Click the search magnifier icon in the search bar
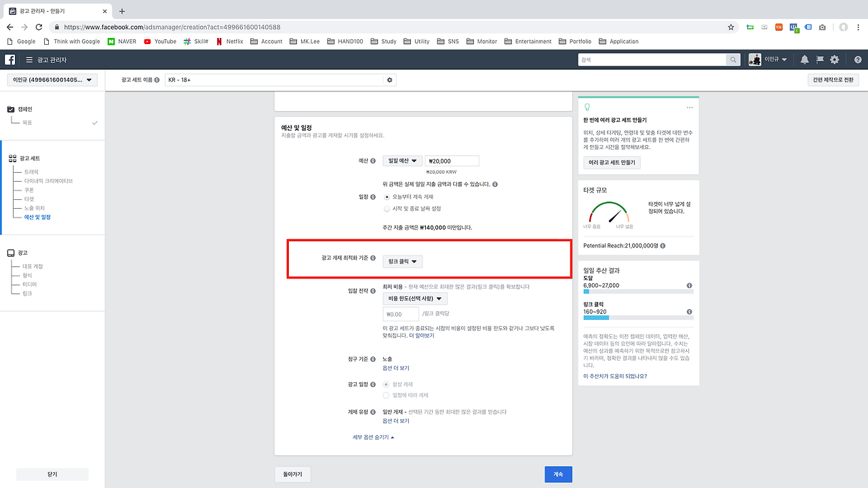Screen dimensions: 868x488 [x=733, y=60]
